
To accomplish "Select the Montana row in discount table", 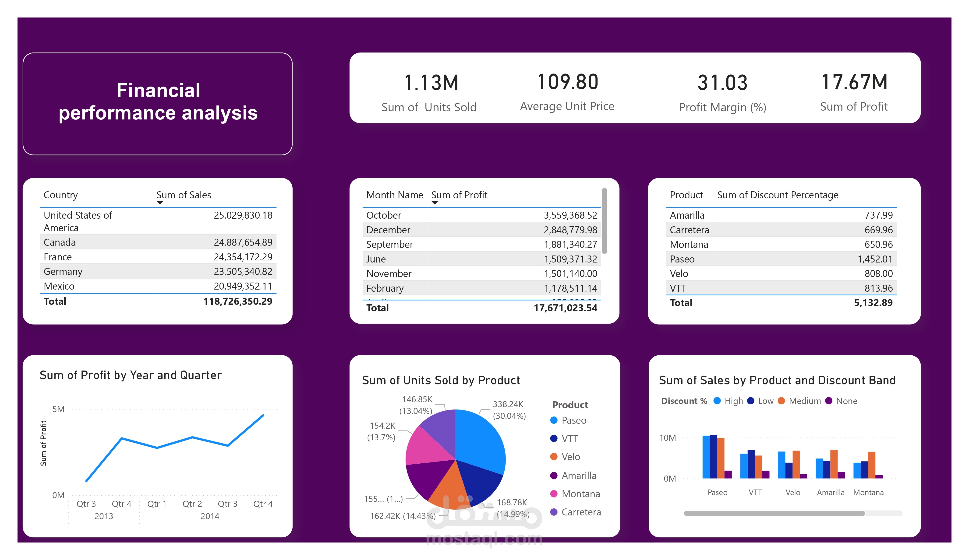I will pos(781,244).
